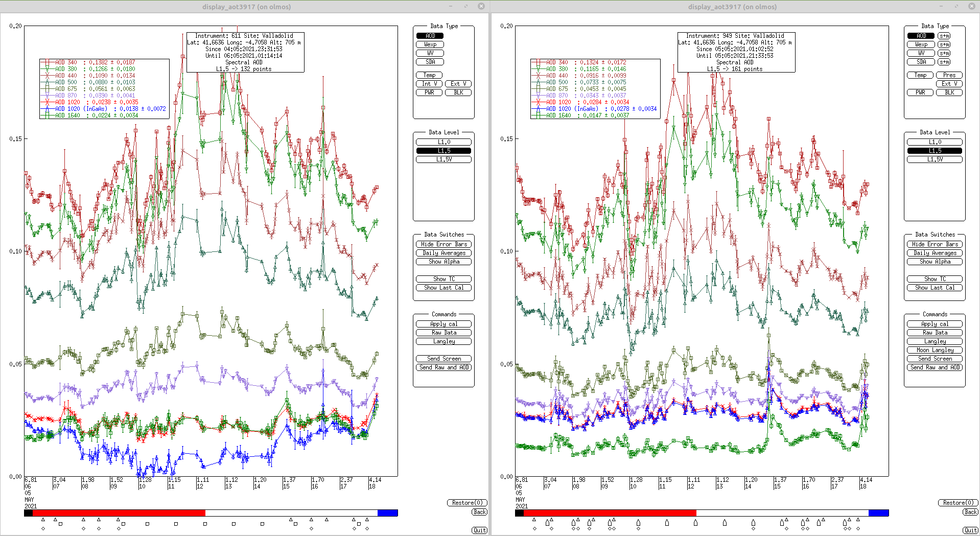Toggle Hide Error Bars in instrument 949 window
Image resolution: width=980 pixels, height=536 pixels.
click(x=935, y=244)
